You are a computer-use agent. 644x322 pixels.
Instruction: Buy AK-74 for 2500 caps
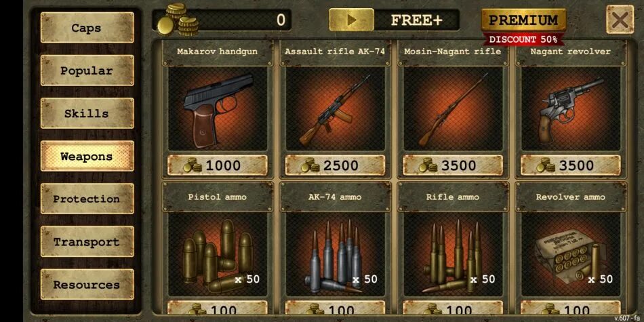[335, 165]
